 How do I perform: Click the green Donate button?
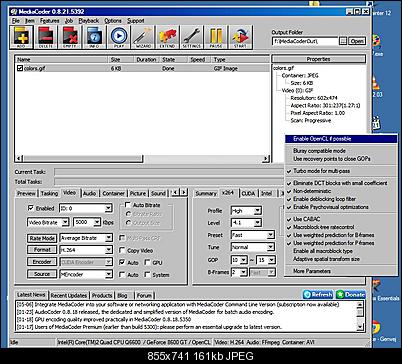click(x=350, y=295)
